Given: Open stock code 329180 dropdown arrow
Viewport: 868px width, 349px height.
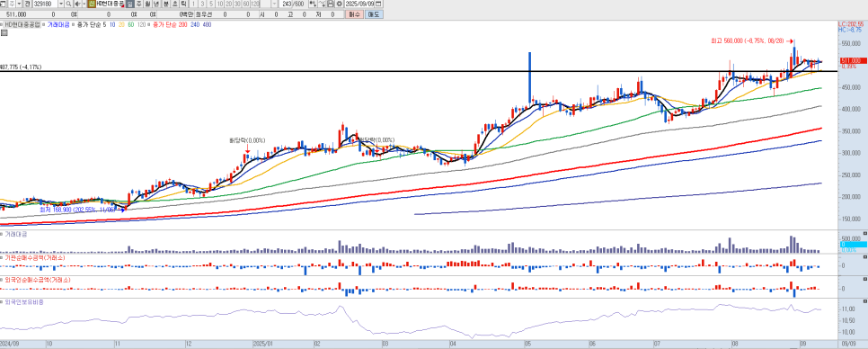Looking at the screenshot, I should coord(61,4).
